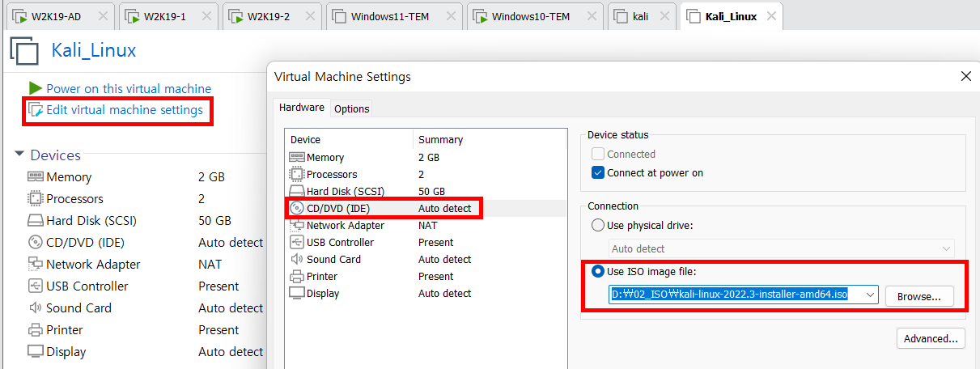The width and height of the screenshot is (980, 369).
Task: Click the Edit settings pencil icon
Action: pos(36,110)
